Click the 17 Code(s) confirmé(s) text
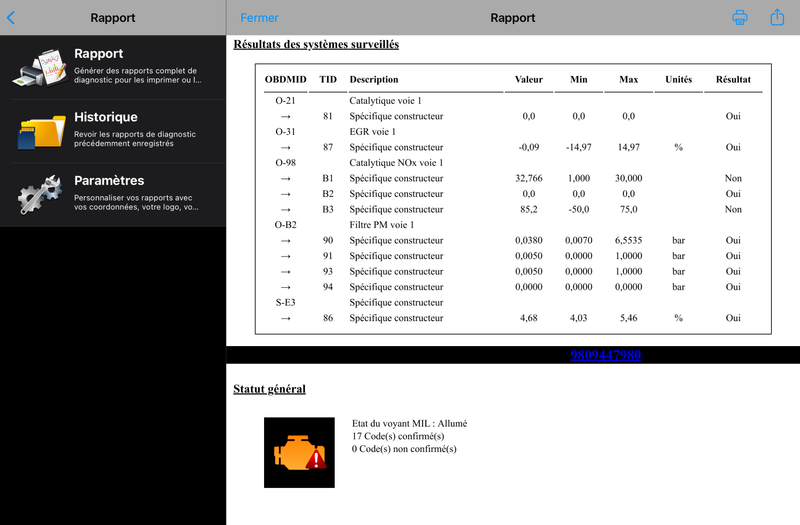800x525 pixels. [398, 436]
